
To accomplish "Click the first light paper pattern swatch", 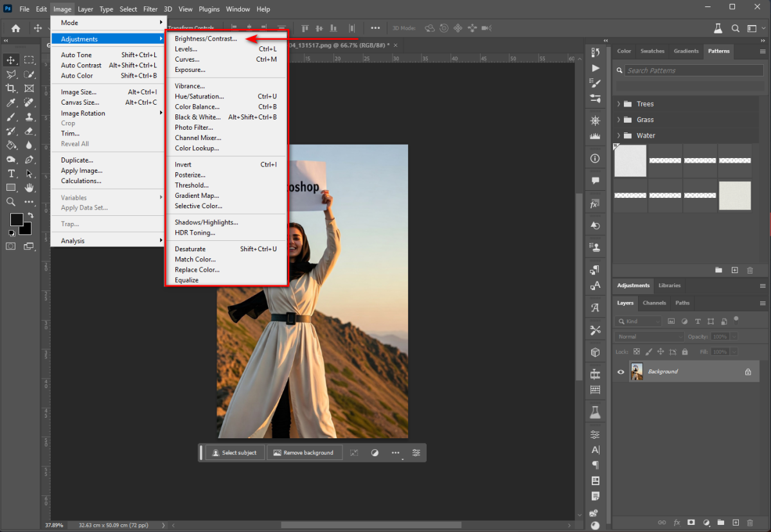I will coord(630,160).
